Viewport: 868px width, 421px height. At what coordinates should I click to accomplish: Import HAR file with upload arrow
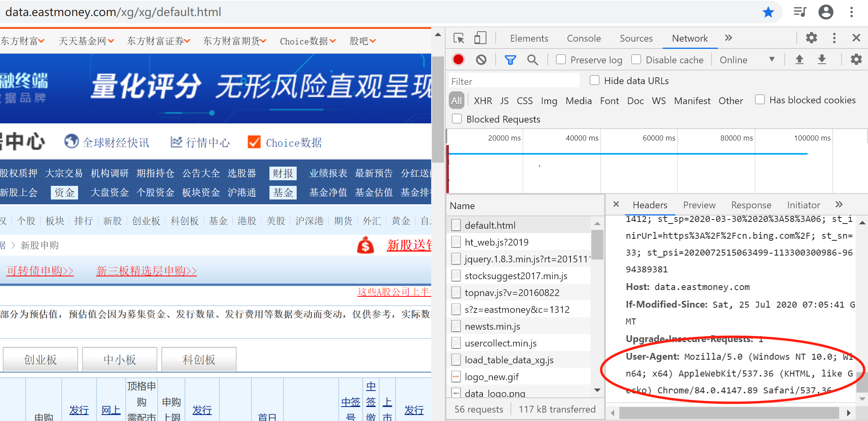click(800, 60)
